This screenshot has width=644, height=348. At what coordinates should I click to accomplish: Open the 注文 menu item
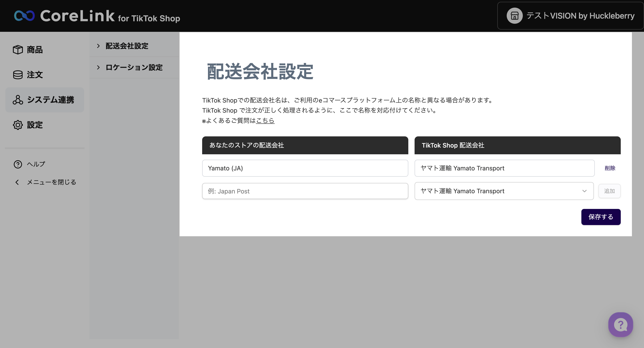(35, 75)
